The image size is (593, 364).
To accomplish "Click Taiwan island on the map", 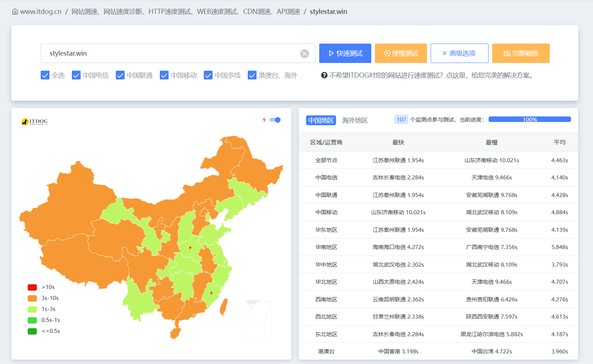I will click(x=224, y=307).
